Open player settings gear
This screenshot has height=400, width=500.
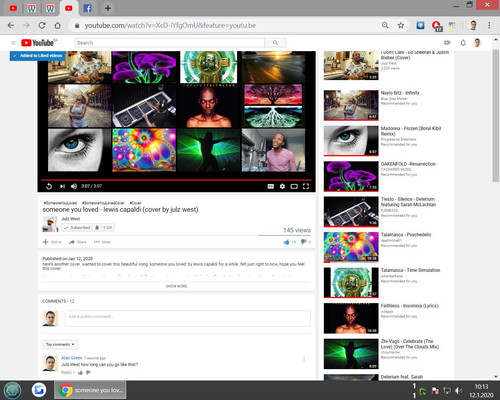coord(282,186)
